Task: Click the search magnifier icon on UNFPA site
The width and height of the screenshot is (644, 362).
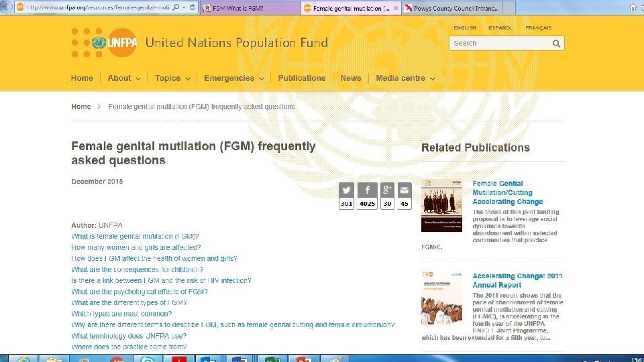Action: [556, 44]
